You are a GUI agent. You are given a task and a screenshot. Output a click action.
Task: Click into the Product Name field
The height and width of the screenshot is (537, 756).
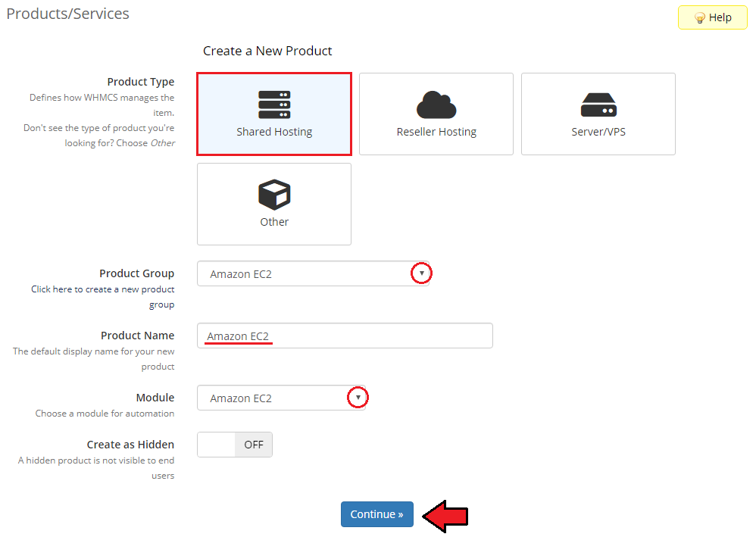[345, 336]
